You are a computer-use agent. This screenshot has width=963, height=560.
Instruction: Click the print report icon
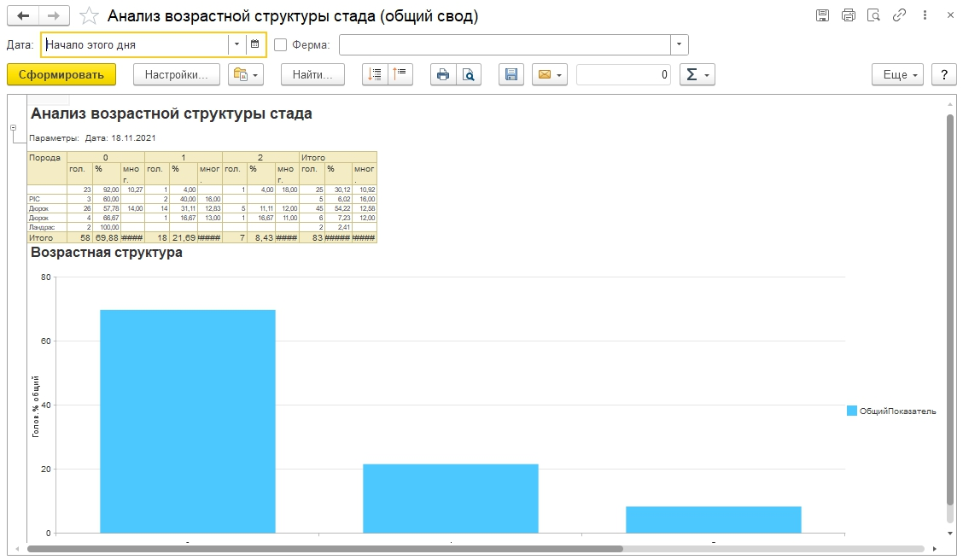pos(443,75)
